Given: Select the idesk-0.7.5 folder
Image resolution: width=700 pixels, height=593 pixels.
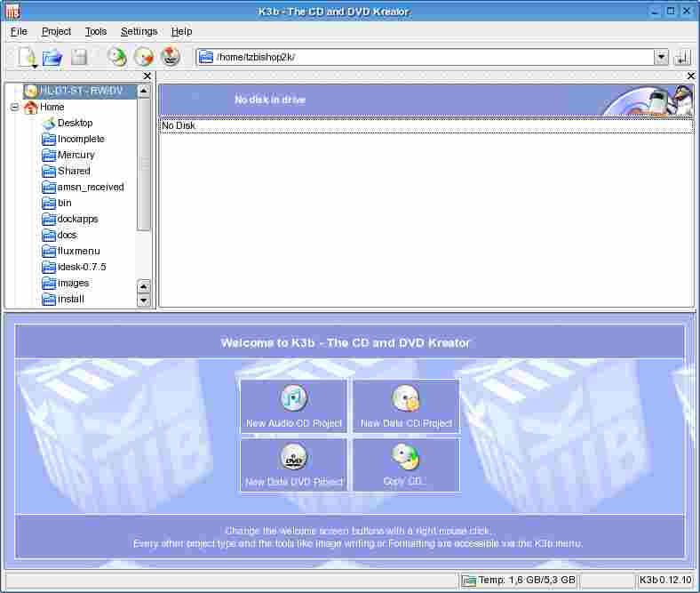Looking at the screenshot, I should [x=74, y=267].
